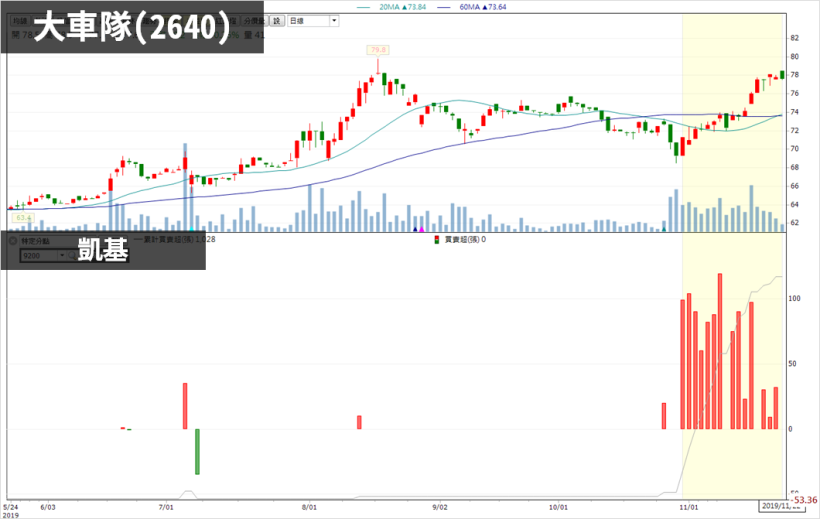Click the 累計買賣超(張) 1,028 legend
This screenshot has width=820, height=519.
coord(175,239)
